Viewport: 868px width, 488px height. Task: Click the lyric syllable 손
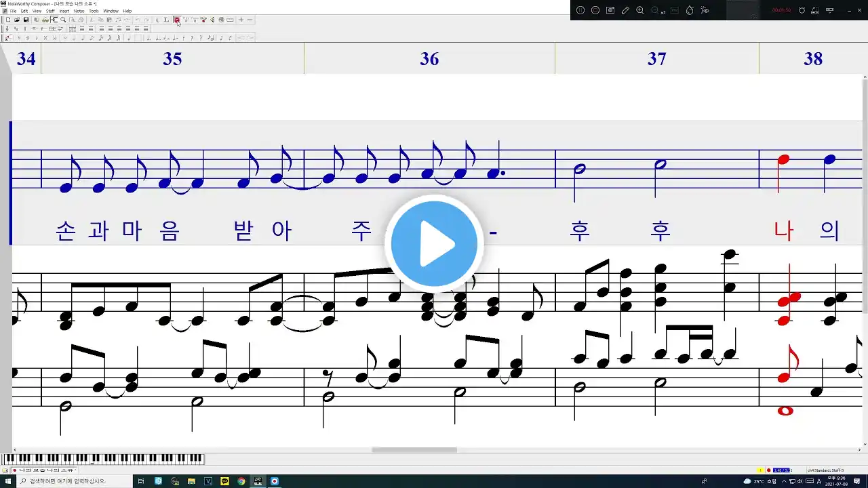pyautogui.click(x=66, y=231)
